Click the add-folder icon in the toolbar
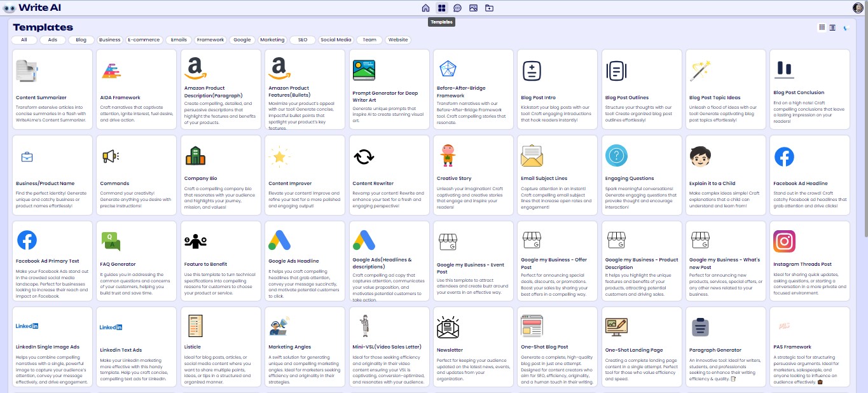 [x=489, y=9]
